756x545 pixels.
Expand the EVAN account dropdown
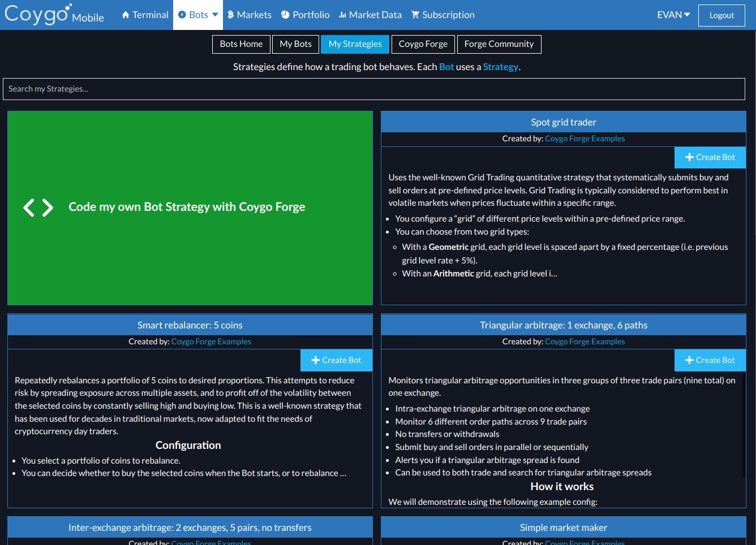click(x=673, y=15)
